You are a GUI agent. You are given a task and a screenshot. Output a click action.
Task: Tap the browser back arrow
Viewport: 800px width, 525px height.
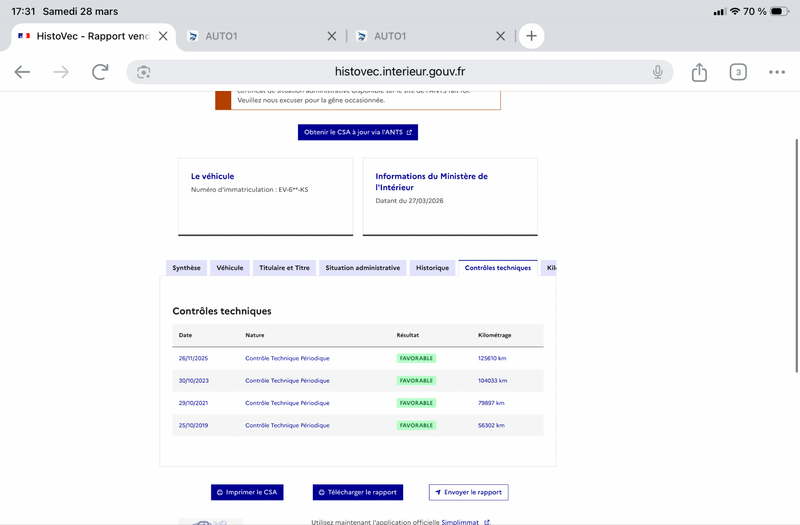tap(22, 72)
